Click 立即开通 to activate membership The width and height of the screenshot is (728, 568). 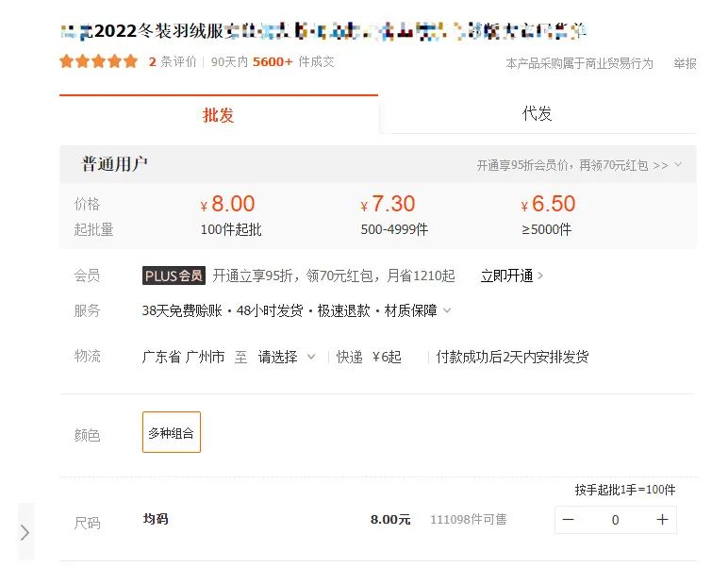[x=506, y=276]
